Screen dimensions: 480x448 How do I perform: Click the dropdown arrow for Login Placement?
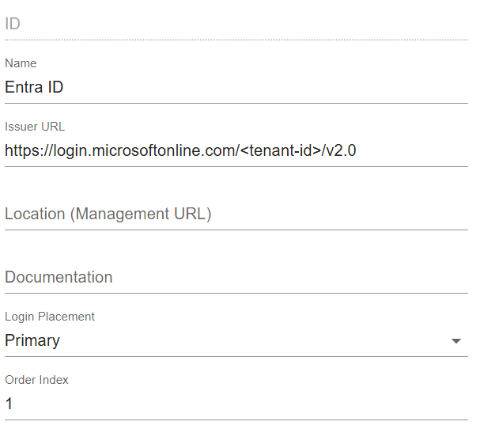pos(455,341)
